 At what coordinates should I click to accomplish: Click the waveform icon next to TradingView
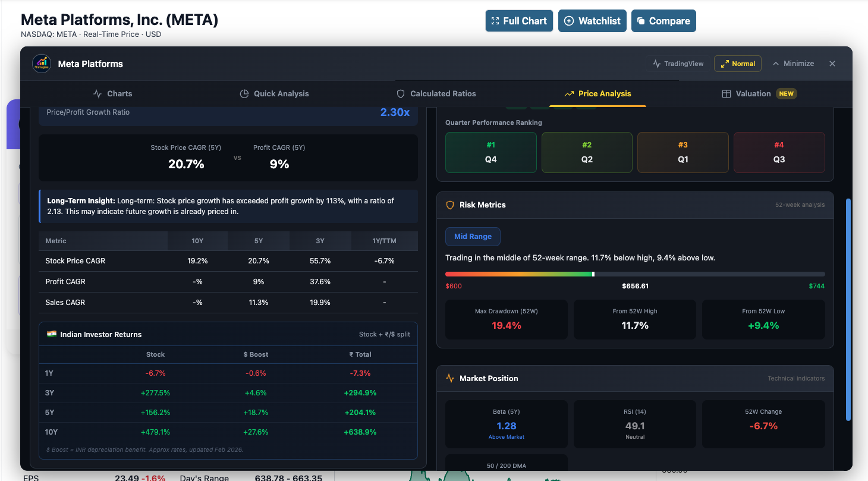point(655,64)
